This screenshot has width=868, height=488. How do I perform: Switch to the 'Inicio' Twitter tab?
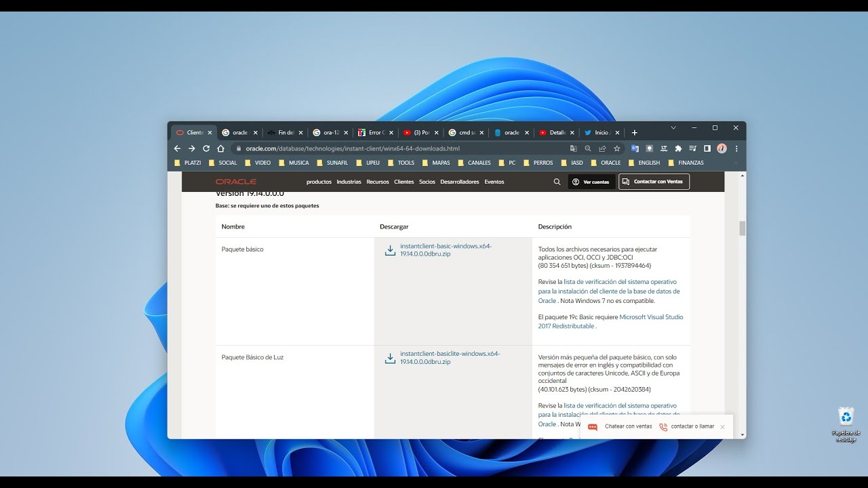click(x=602, y=133)
